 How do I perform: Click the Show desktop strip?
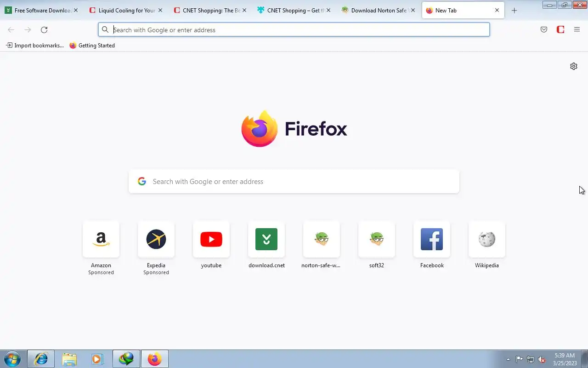pos(585,359)
